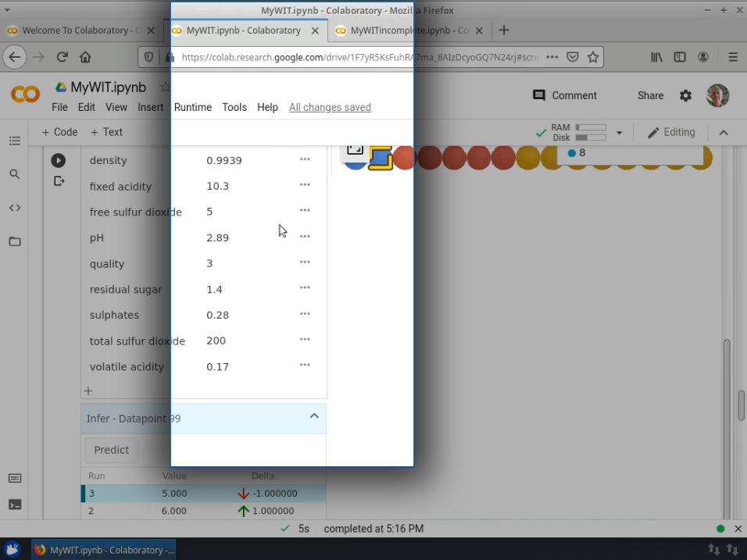Toggle Firefox sidebar view icon
The height and width of the screenshot is (560, 747).
click(679, 57)
